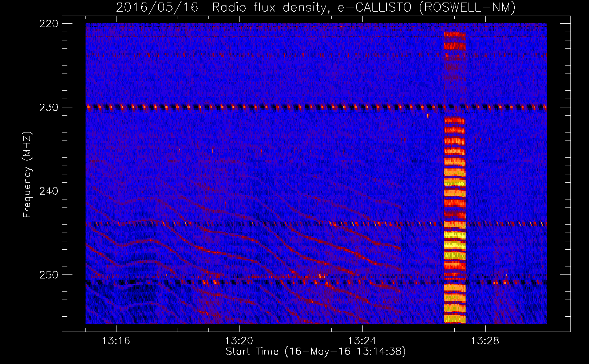Screen dimensions: 589x364
Task: Click the 230 frequency tick label
Action: pos(48,107)
